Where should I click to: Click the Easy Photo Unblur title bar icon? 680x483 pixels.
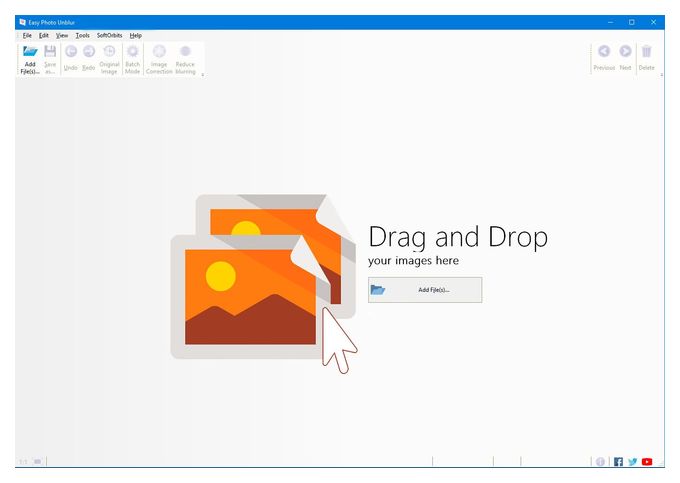(x=23, y=22)
